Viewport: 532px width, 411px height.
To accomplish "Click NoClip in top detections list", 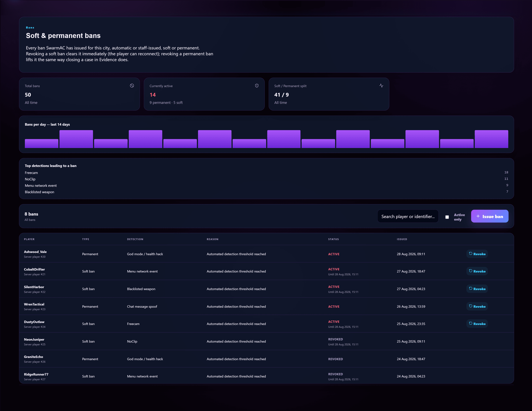I will pos(30,179).
